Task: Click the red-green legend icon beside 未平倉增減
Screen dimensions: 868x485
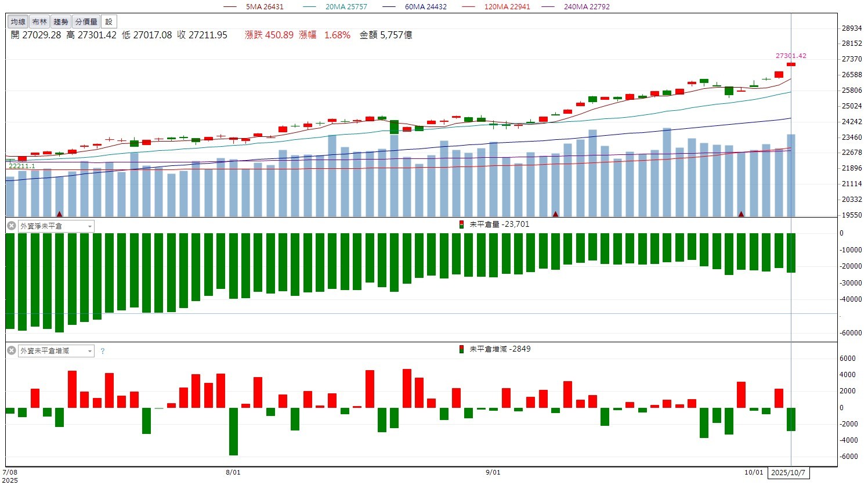Action: pos(461,349)
